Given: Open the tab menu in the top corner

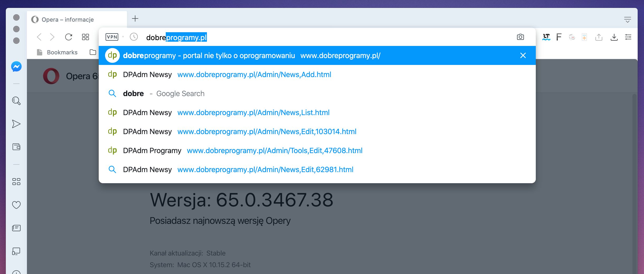Looking at the screenshot, I should click(x=628, y=20).
